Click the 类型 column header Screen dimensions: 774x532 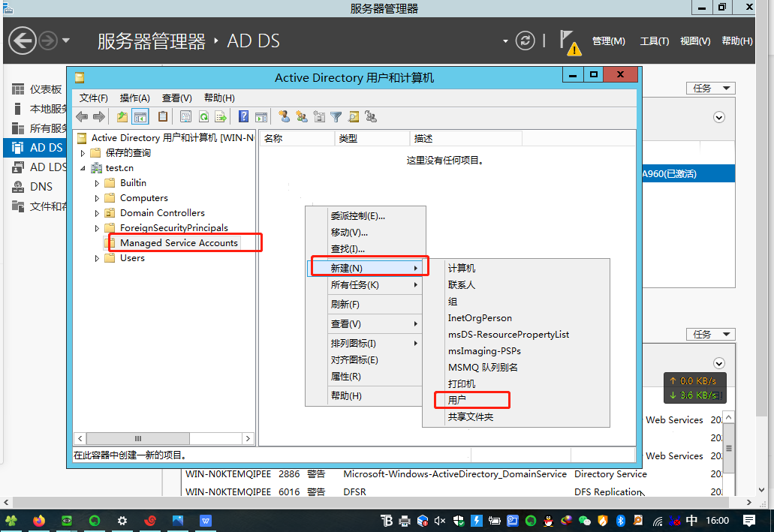[x=372, y=139]
